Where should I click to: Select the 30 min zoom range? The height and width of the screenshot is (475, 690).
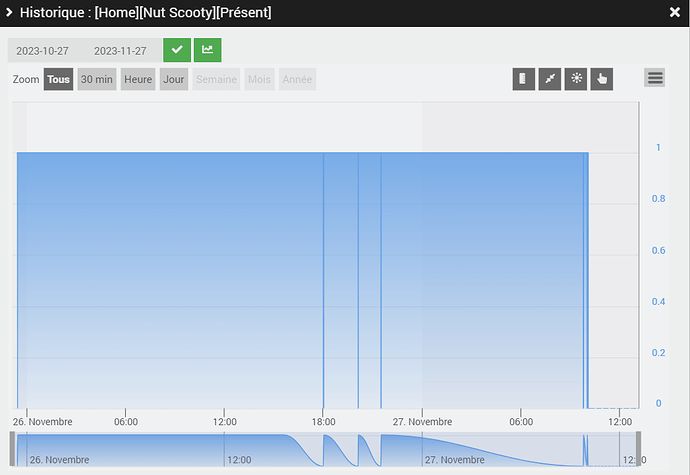(x=97, y=79)
